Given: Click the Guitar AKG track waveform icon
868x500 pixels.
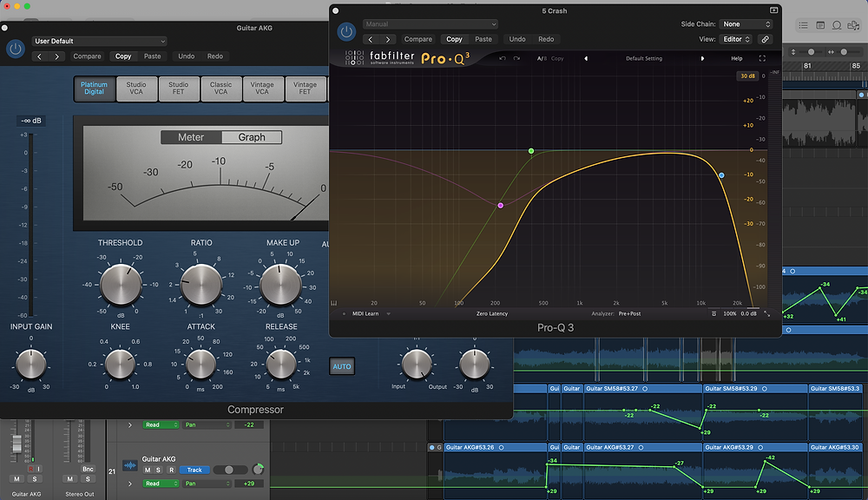Looking at the screenshot, I should click(x=130, y=464).
